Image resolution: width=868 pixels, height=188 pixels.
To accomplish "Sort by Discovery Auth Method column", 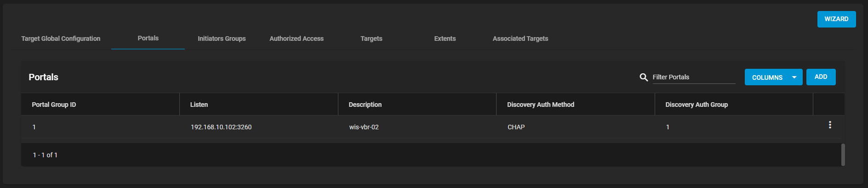I will pos(541,105).
